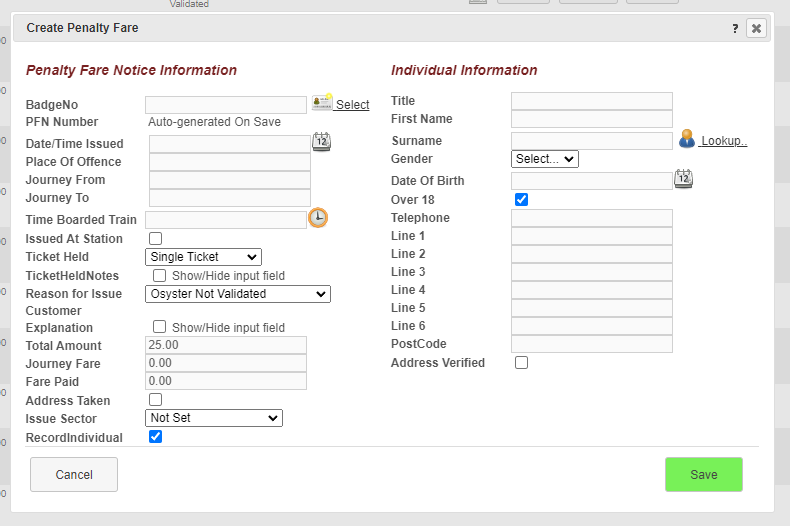Show the TicketHeldNotes input field
The height and width of the screenshot is (526, 790).
159,276
